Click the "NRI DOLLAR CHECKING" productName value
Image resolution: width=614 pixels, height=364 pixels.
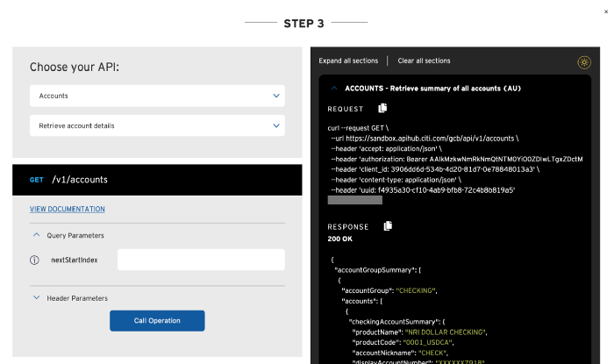[446, 332]
